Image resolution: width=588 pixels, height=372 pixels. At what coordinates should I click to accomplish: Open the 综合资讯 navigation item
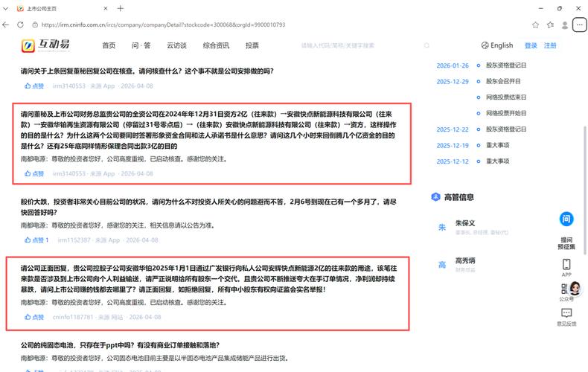(216, 45)
